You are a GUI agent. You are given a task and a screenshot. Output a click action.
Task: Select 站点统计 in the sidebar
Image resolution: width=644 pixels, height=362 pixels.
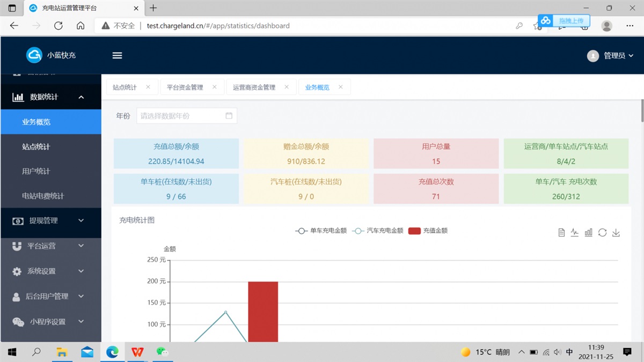[x=36, y=146]
